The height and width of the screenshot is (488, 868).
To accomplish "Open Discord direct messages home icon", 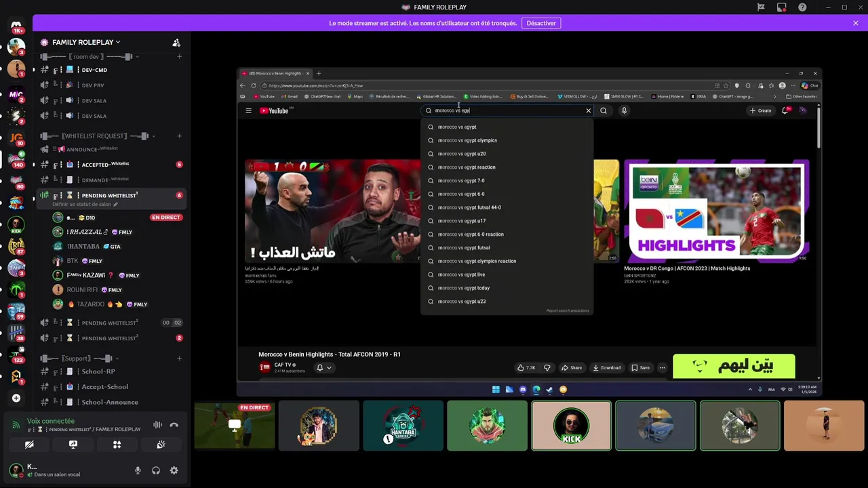I will click(16, 26).
